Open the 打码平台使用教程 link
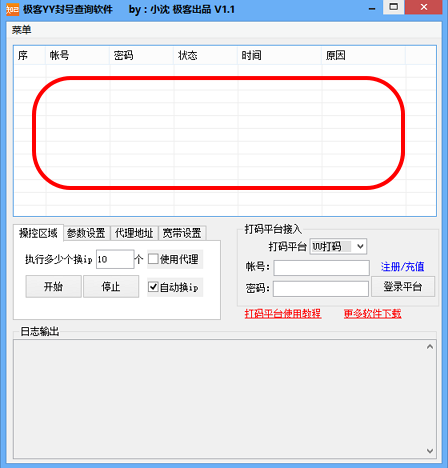 coord(283,313)
